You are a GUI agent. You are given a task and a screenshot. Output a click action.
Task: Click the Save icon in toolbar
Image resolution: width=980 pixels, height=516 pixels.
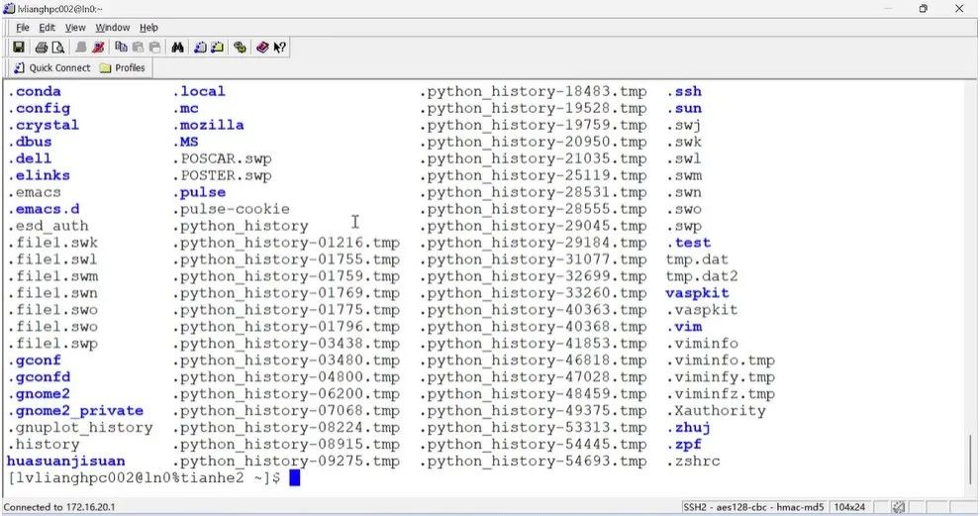pos(19,48)
